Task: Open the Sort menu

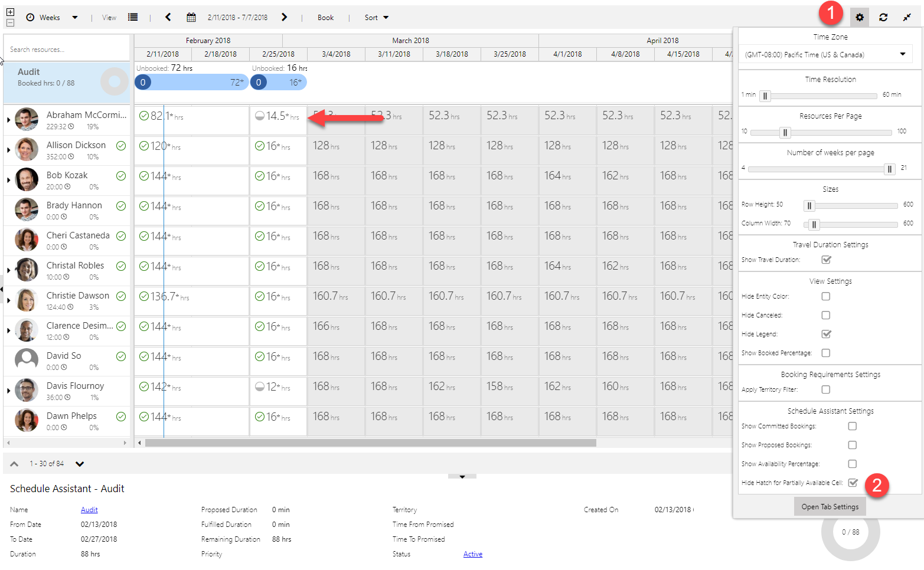Action: pos(376,18)
